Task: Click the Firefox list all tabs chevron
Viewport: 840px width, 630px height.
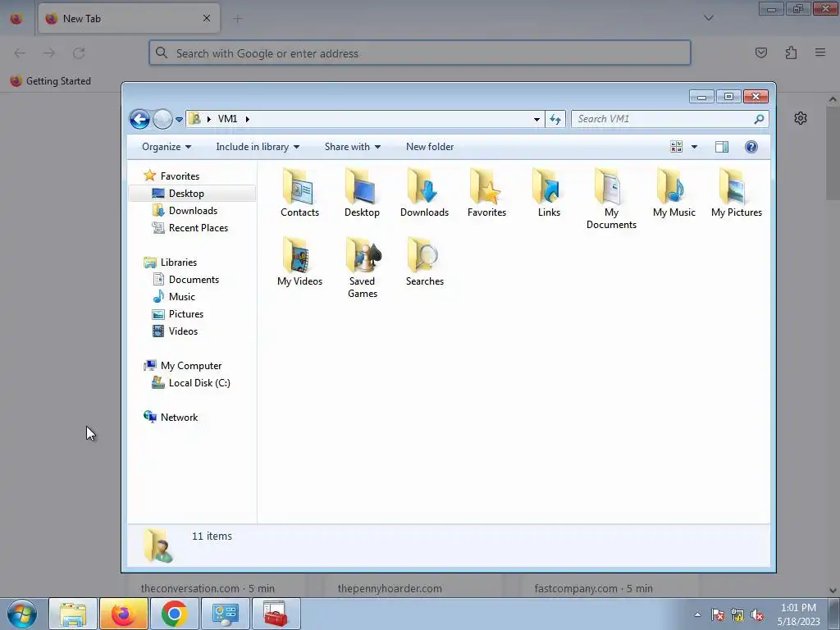Action: pos(708,18)
